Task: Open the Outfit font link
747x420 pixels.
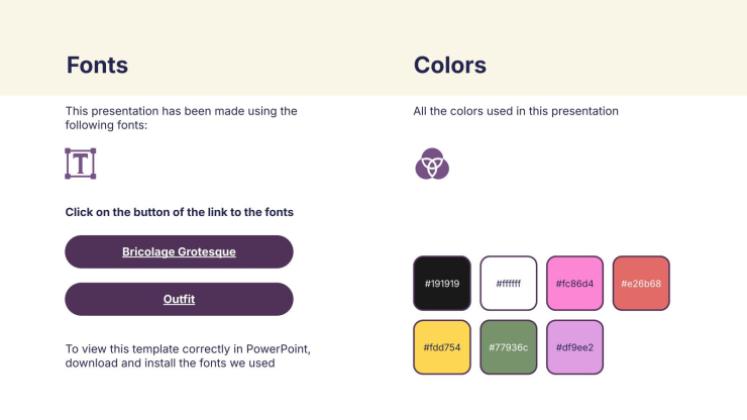Action: pos(179,299)
